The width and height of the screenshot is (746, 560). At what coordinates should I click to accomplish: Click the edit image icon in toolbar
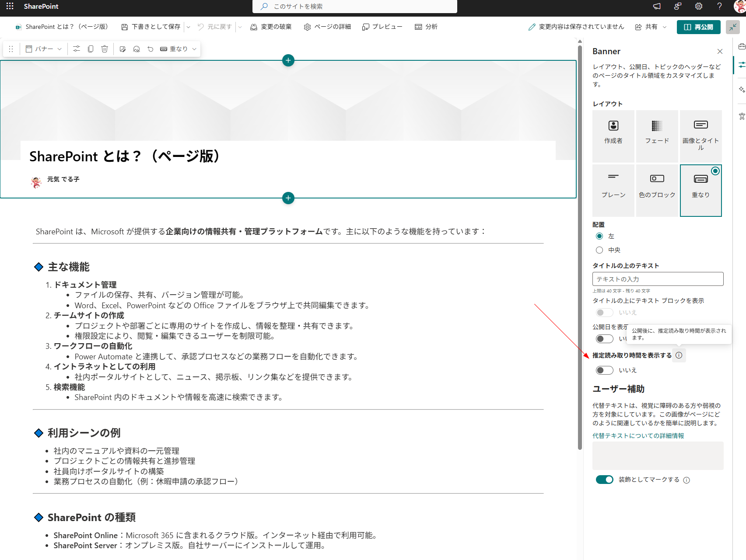click(123, 49)
